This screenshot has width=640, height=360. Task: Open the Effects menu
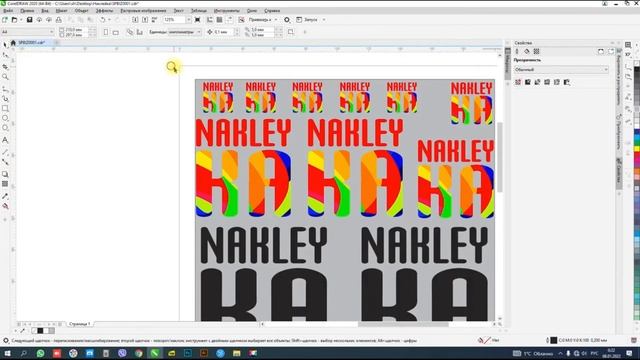(104, 11)
